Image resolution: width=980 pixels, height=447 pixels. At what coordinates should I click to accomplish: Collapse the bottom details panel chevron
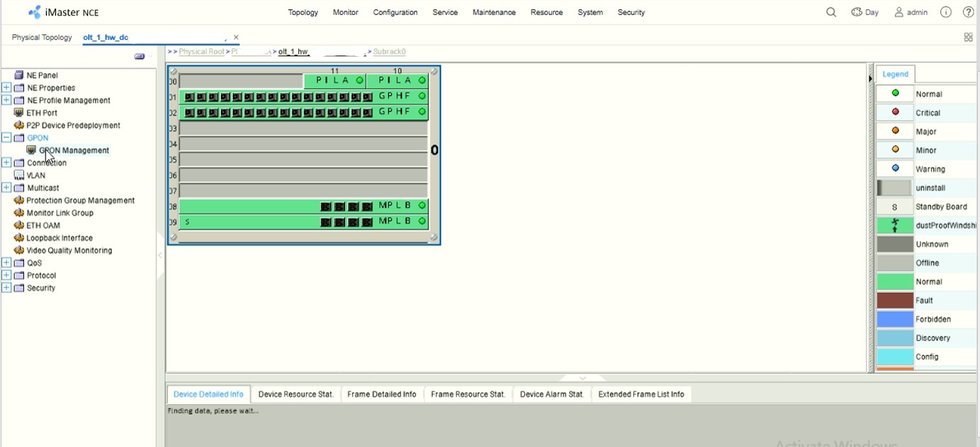[x=583, y=377]
